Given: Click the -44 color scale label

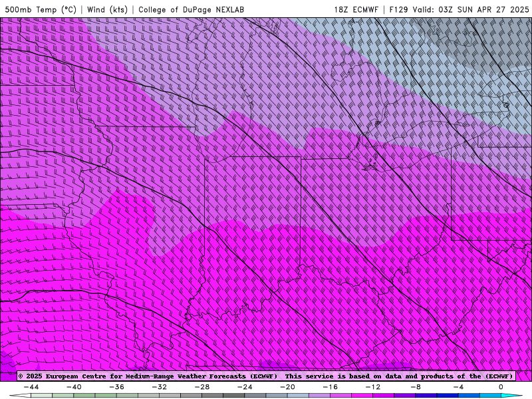Looking at the screenshot, I should (x=31, y=387).
